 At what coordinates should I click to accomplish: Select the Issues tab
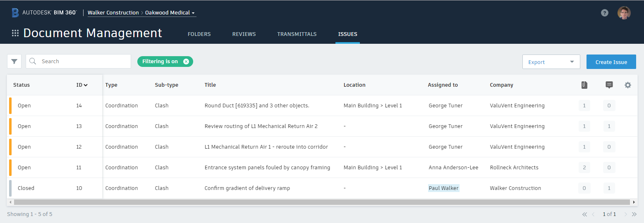pyautogui.click(x=347, y=34)
